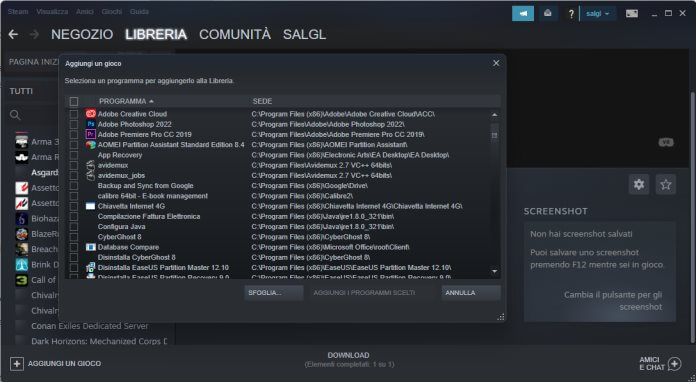The width and height of the screenshot is (696, 382).
Task: Go back with the left arrow
Action: point(13,34)
